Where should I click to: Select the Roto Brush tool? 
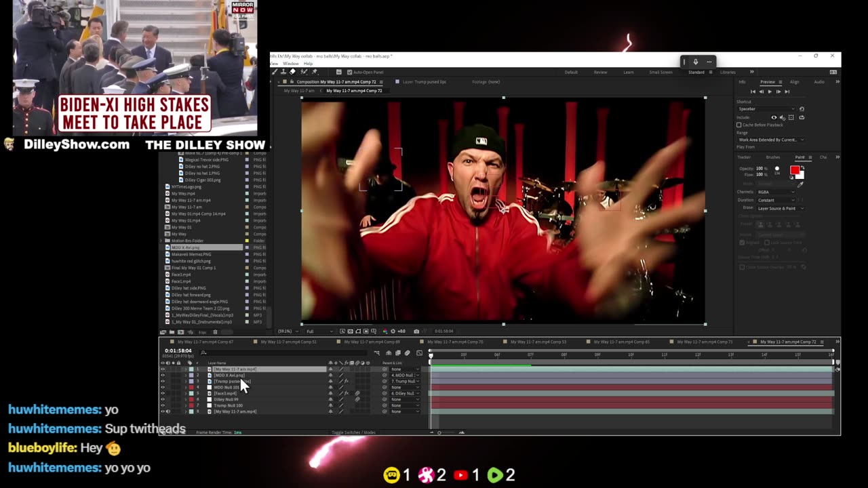pyautogui.click(x=304, y=72)
